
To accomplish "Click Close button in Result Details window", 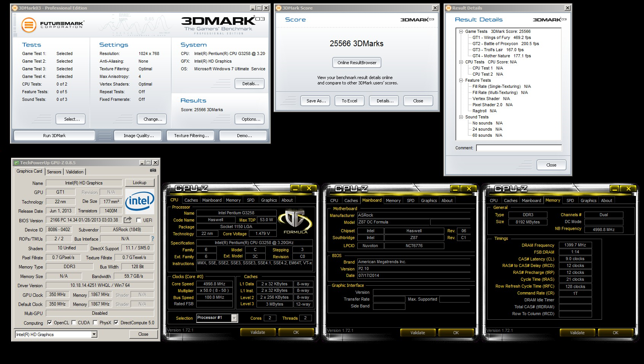I will (551, 165).
